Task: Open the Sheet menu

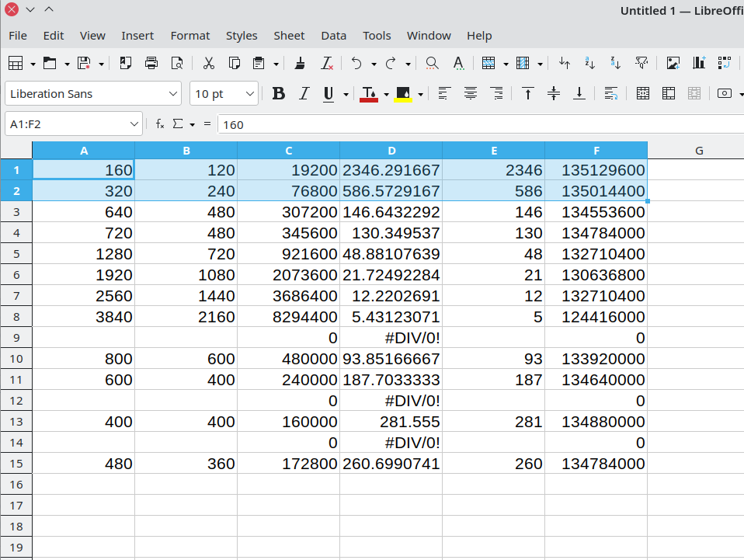Action: 289,36
